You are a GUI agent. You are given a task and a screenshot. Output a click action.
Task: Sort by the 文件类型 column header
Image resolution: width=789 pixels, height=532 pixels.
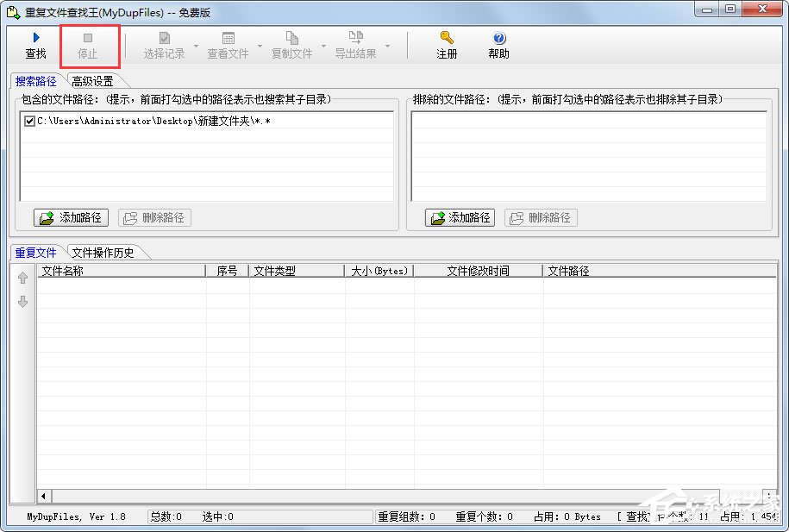point(297,271)
